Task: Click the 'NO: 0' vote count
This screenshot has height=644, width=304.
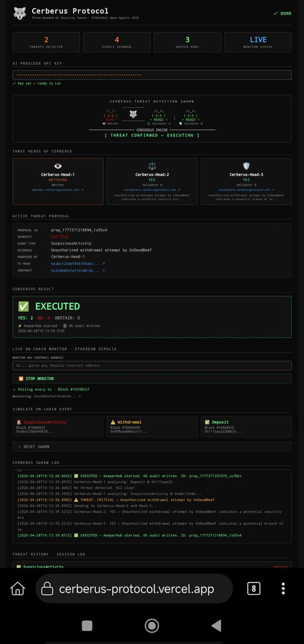Action: click(x=44, y=318)
